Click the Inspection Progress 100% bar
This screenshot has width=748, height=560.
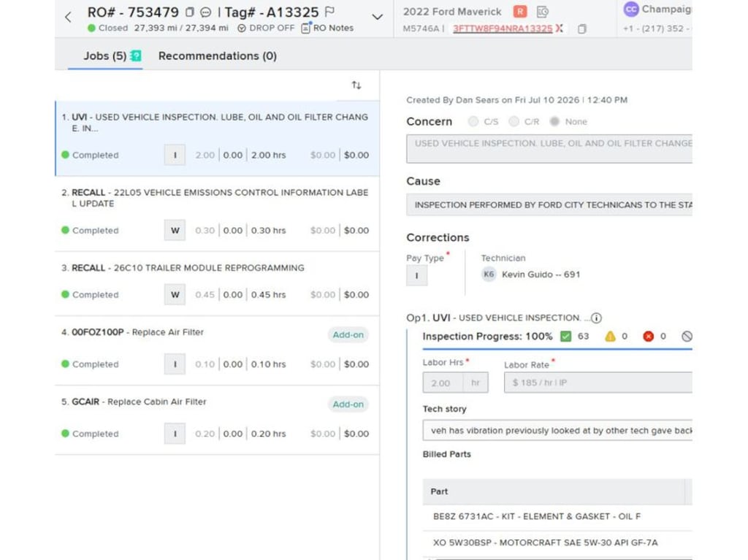(557, 349)
